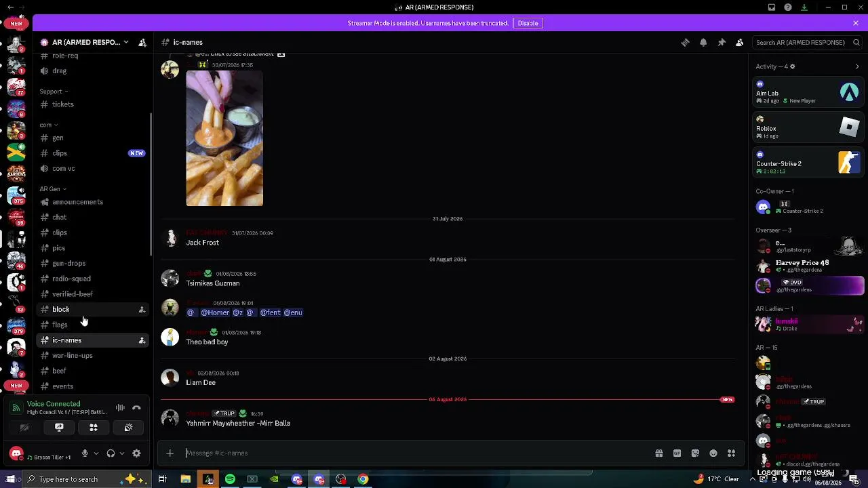Image resolution: width=868 pixels, height=488 pixels.
Task: Open notification settings bell icon
Action: pos(703,42)
